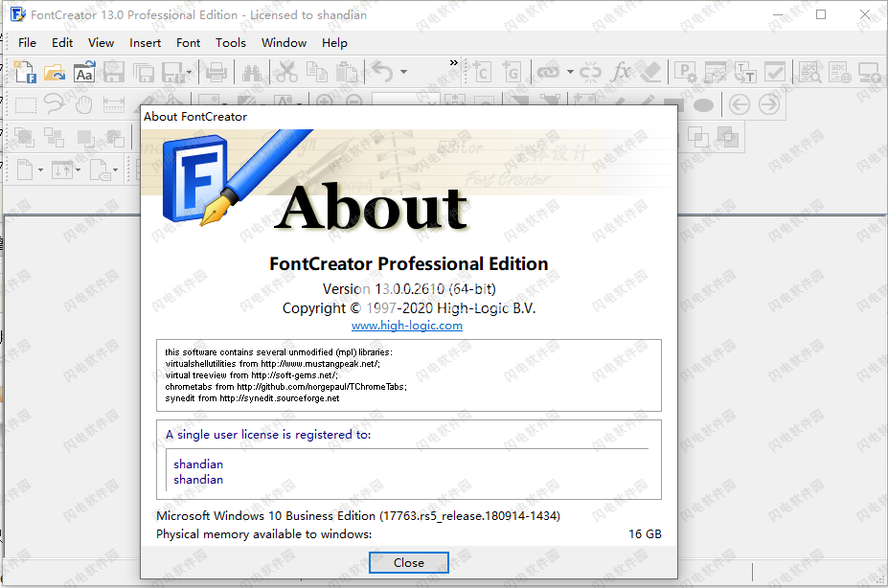Viewport: 888px width, 588px height.
Task: Click the 16 GB memory value
Action: (645, 533)
